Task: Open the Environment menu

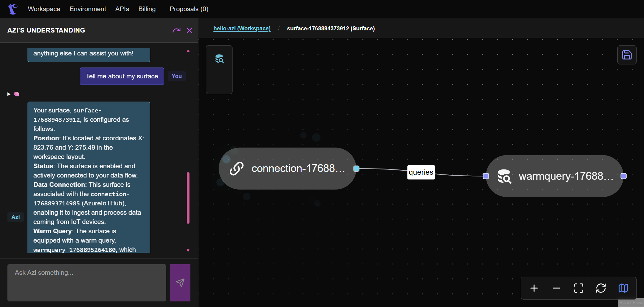Action: 88,9
